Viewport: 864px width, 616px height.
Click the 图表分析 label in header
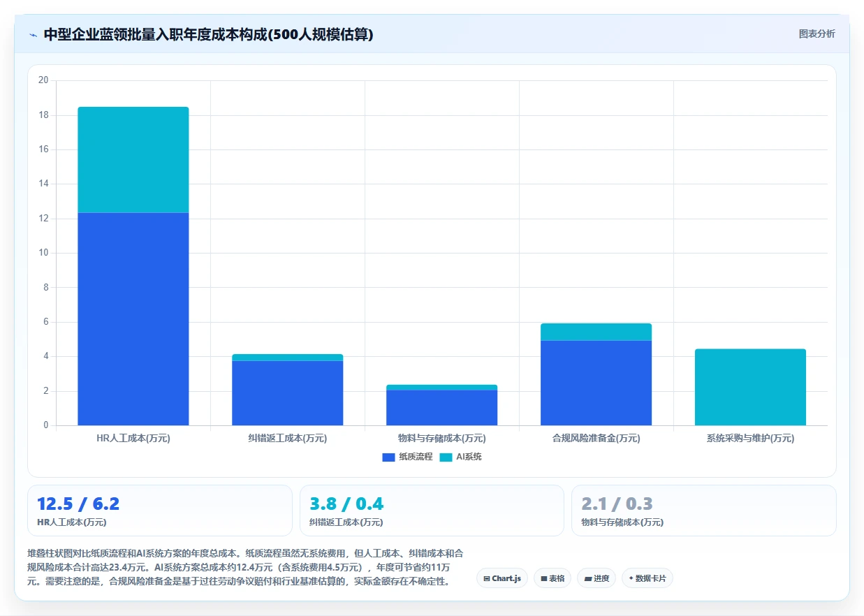pyautogui.click(x=817, y=34)
